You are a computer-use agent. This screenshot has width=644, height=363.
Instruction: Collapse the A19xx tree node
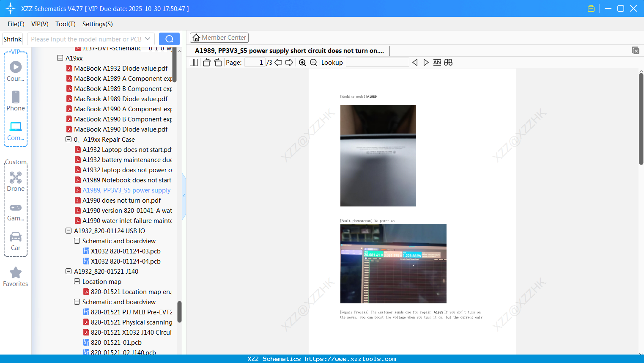[x=60, y=58]
